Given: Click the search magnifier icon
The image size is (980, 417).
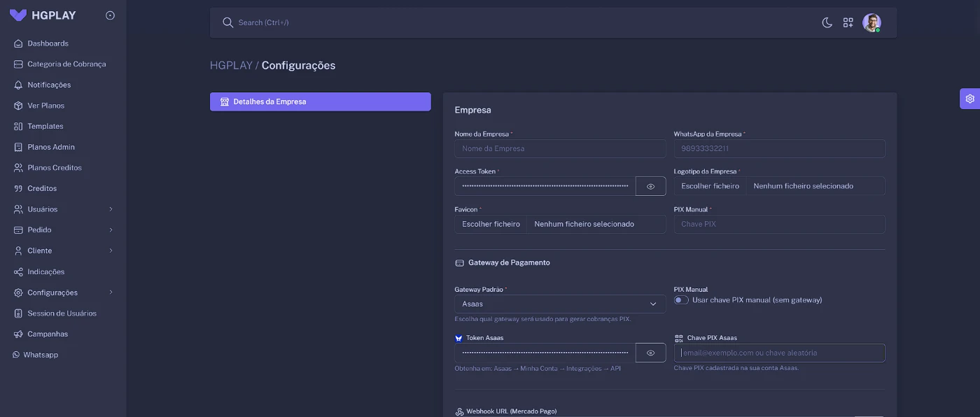Looking at the screenshot, I should (227, 22).
